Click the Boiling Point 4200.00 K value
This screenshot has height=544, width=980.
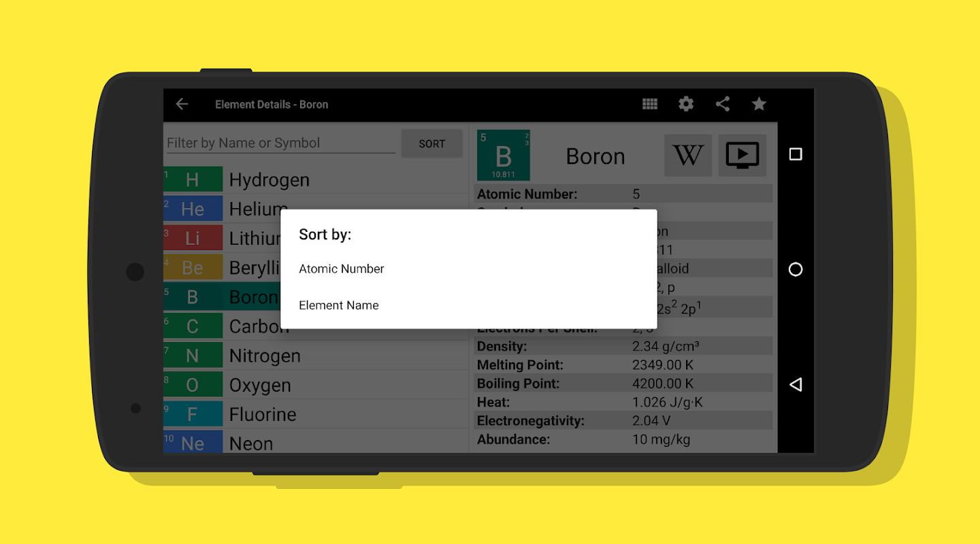click(x=663, y=384)
